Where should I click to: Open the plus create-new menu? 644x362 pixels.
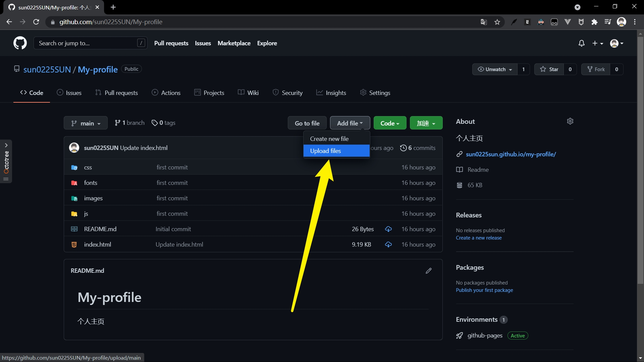(598, 43)
